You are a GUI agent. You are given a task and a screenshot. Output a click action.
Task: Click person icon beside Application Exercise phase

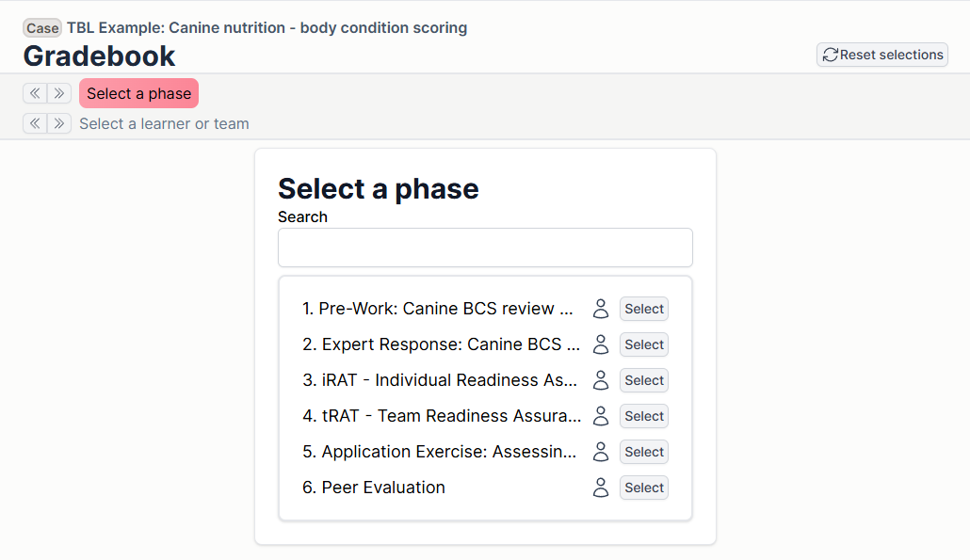point(601,452)
